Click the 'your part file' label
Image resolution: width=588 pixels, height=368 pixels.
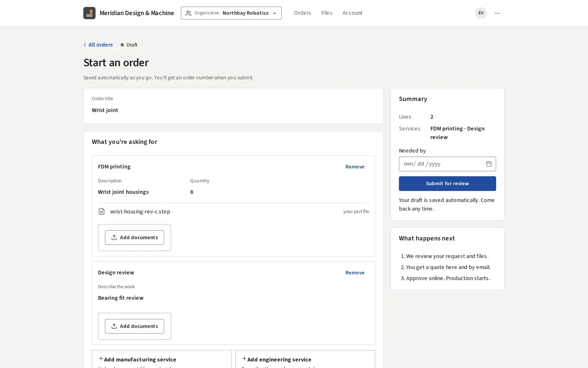[356, 211]
